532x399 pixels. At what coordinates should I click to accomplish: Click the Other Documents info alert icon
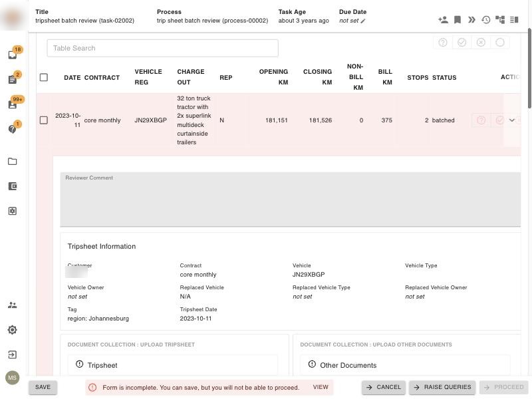click(312, 364)
